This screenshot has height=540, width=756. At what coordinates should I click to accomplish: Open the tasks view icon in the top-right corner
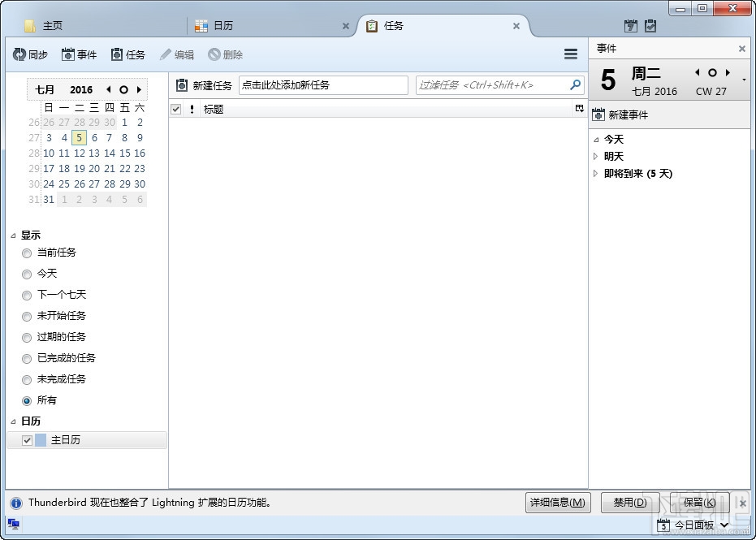[x=650, y=26]
